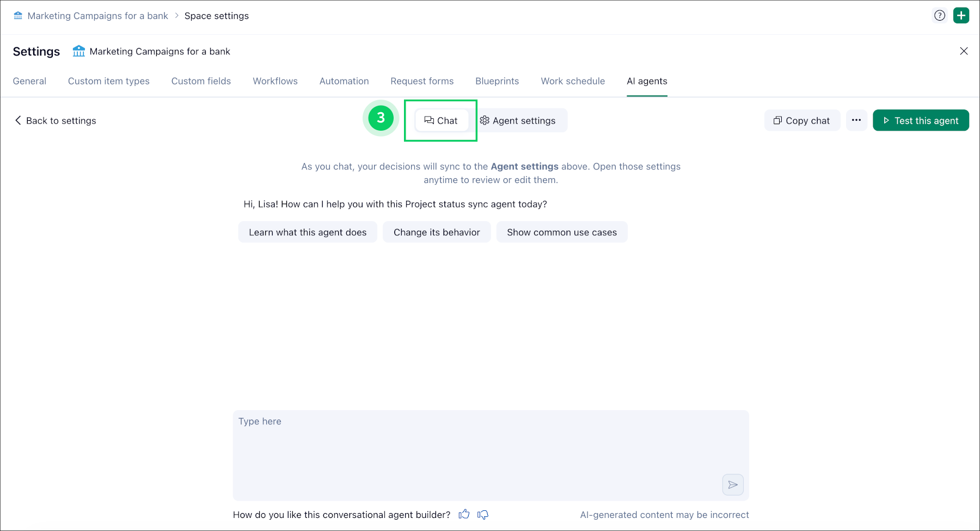Open the Blueprints tab
The image size is (980, 531).
497,81
